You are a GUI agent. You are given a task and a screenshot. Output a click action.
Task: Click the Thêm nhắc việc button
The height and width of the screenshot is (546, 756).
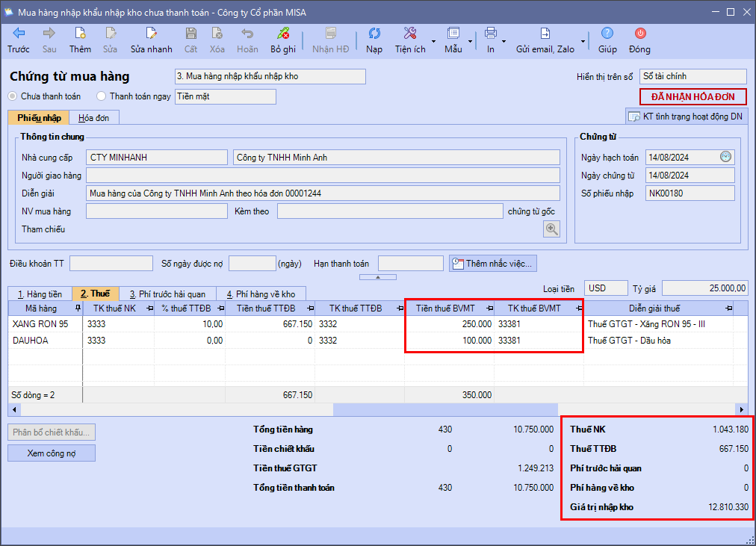click(x=493, y=264)
